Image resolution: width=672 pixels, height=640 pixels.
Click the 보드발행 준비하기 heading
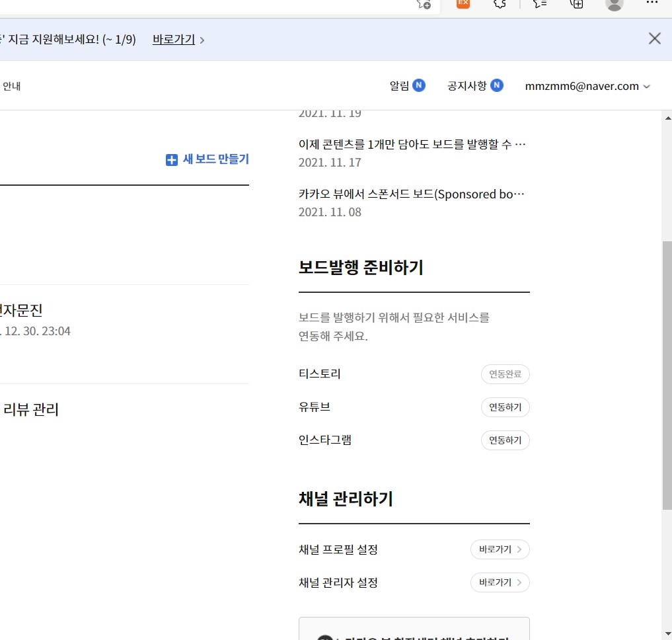(361, 267)
